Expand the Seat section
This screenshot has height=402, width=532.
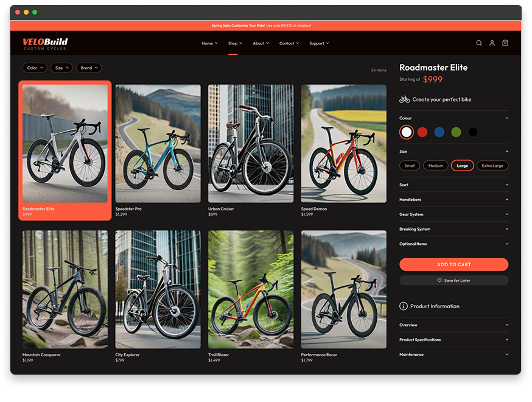453,185
